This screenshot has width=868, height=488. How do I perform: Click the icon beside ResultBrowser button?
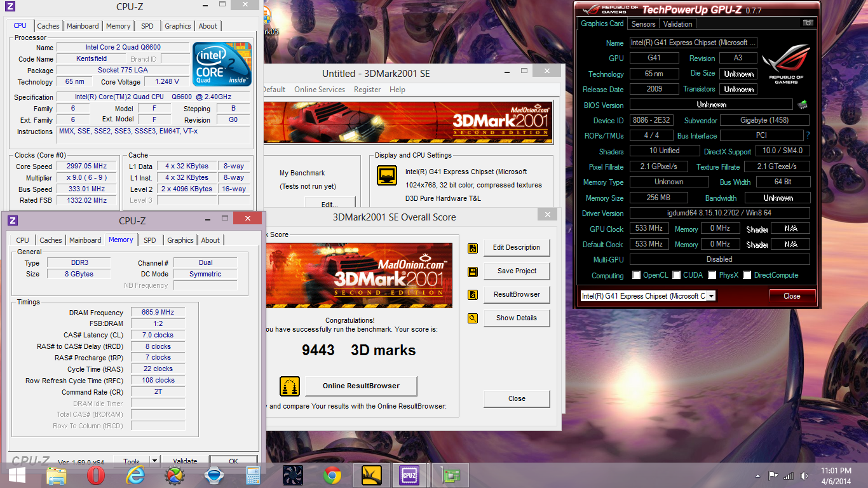472,295
